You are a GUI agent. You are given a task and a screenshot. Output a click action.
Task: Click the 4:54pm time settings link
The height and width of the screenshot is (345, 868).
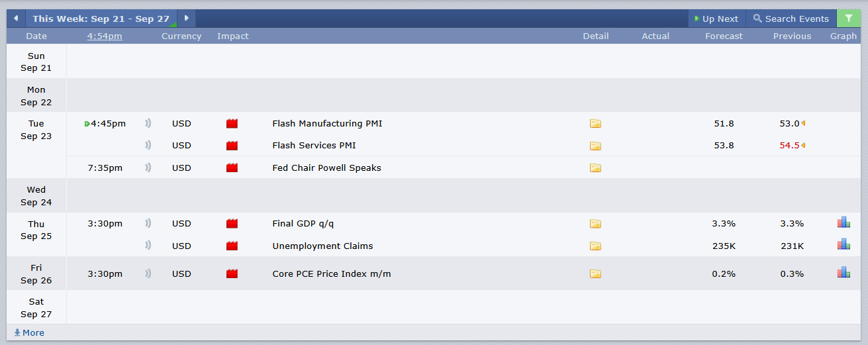pos(105,36)
